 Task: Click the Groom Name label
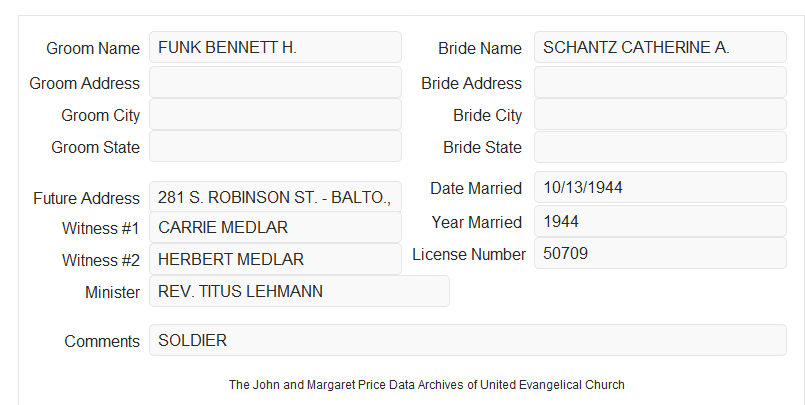tap(93, 48)
